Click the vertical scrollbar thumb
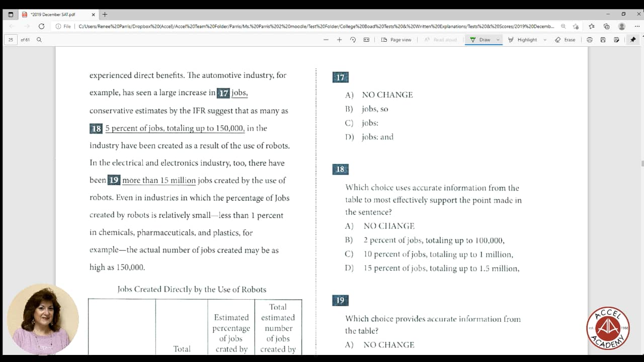The width and height of the screenshot is (644, 362). click(x=642, y=163)
